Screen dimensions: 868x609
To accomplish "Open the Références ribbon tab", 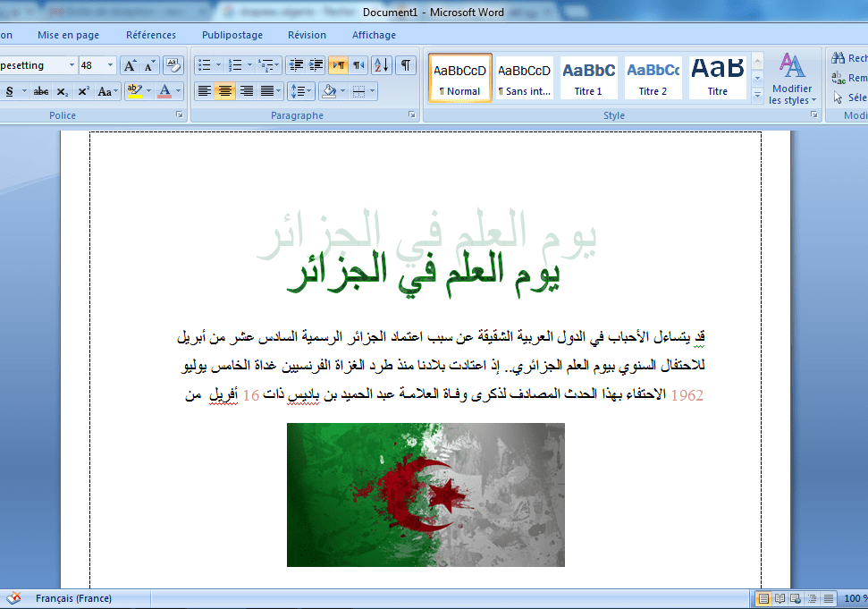I will point(151,35).
